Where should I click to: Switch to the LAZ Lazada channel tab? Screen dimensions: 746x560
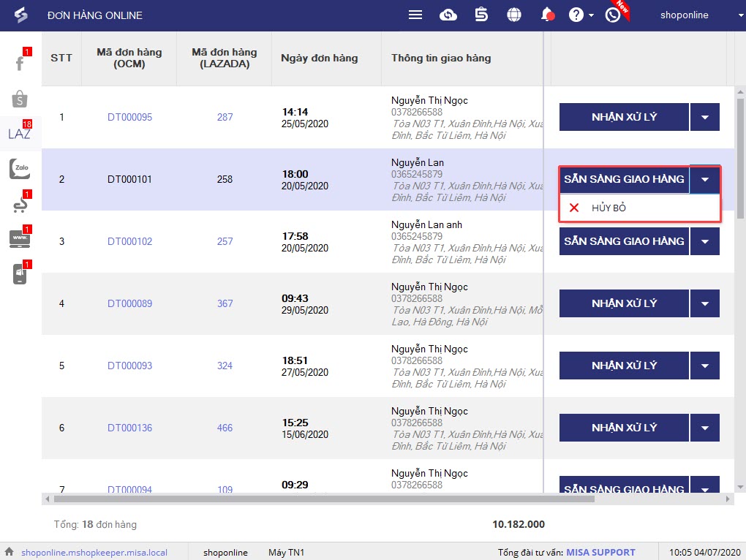20,134
